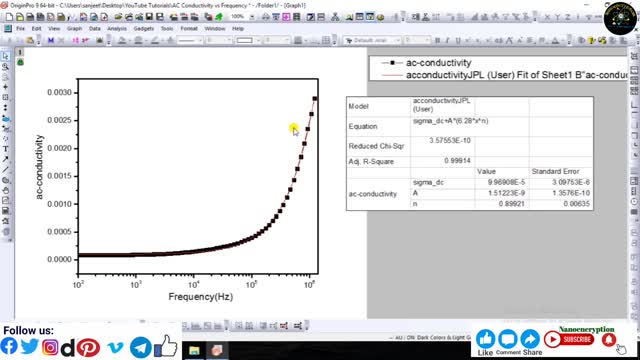The height and width of the screenshot is (360, 640).
Task: Open the 100% zoom dropdown
Action: tap(252, 17)
